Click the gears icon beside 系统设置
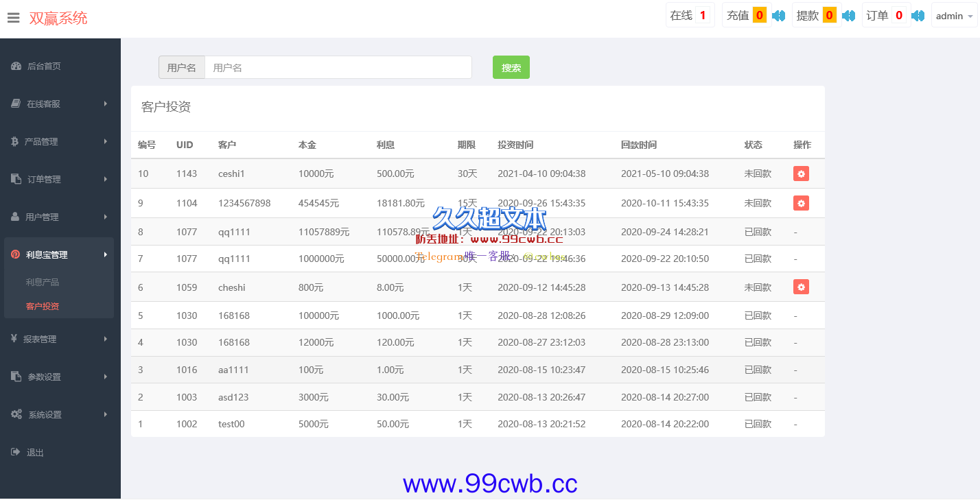The width and height of the screenshot is (980, 500). click(x=16, y=414)
